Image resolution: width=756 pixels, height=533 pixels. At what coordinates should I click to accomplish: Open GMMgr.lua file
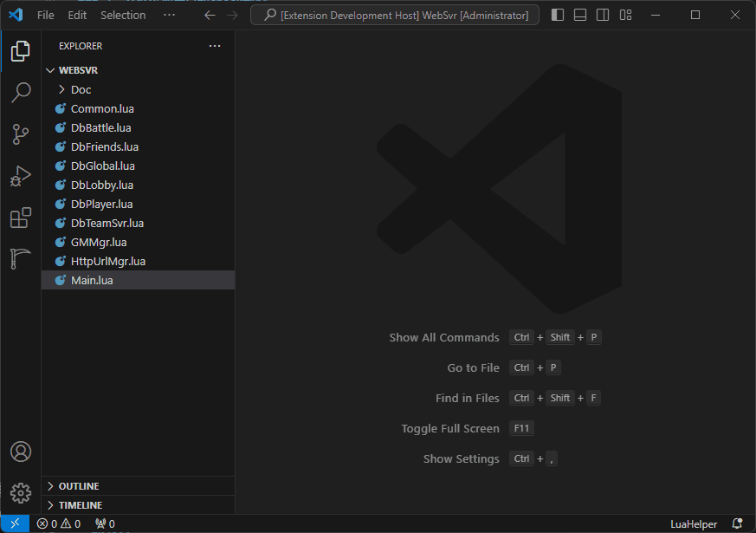point(138,242)
